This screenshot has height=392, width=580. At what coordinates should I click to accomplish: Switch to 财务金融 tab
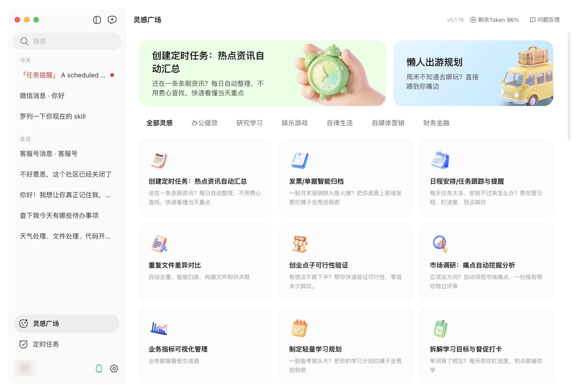(436, 123)
